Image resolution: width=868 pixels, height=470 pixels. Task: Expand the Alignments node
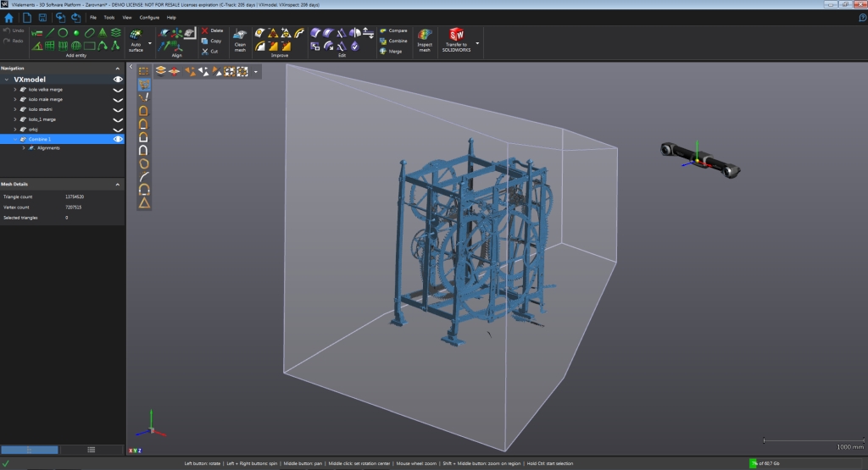click(x=23, y=148)
